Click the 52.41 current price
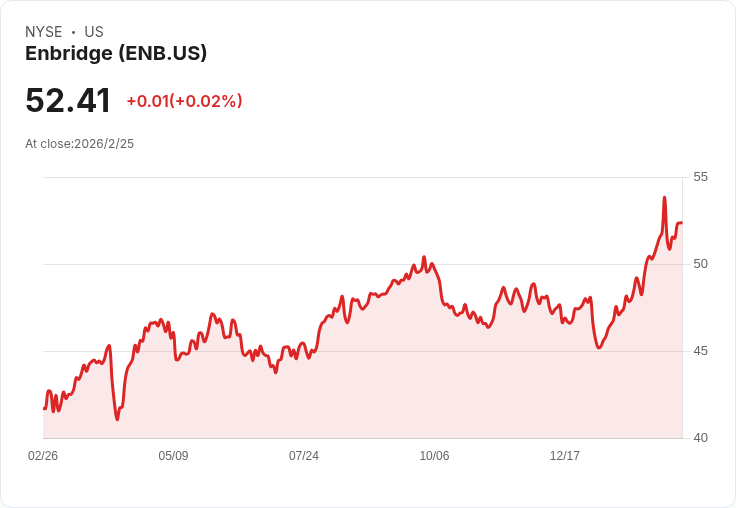 click(x=68, y=101)
